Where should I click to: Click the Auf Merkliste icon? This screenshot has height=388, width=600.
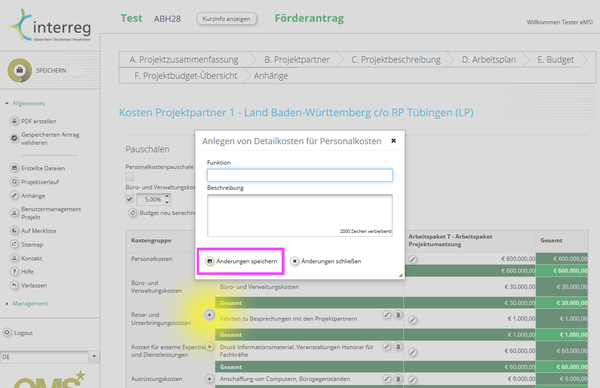(x=14, y=230)
